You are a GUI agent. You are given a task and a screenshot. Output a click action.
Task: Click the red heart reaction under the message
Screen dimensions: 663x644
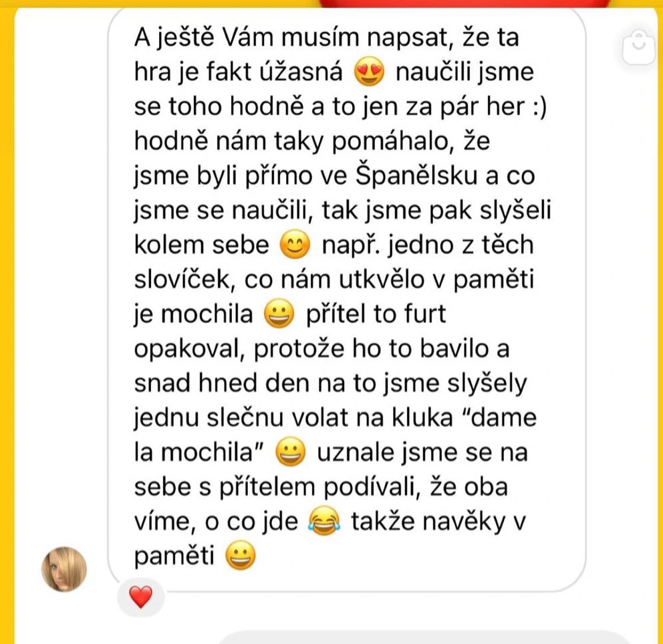(140, 597)
